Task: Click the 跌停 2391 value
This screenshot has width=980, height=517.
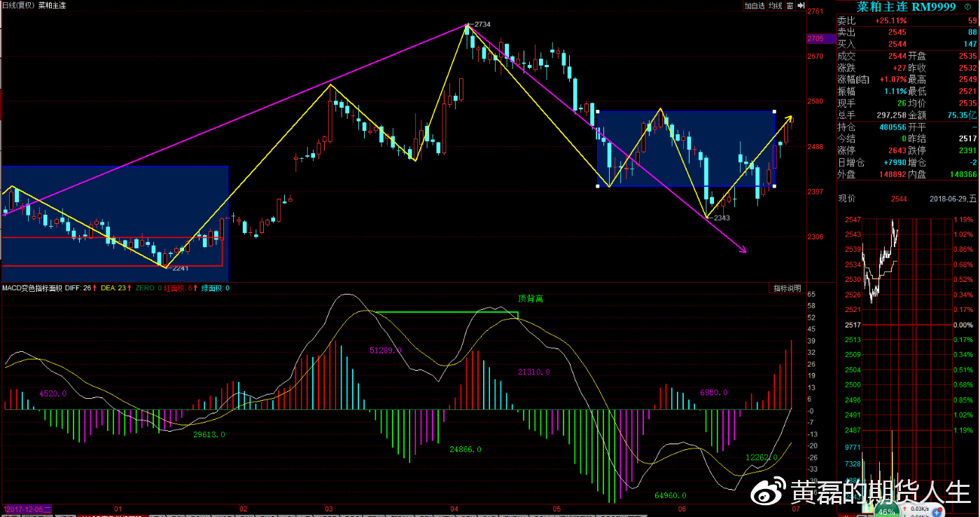Action: pos(968,151)
